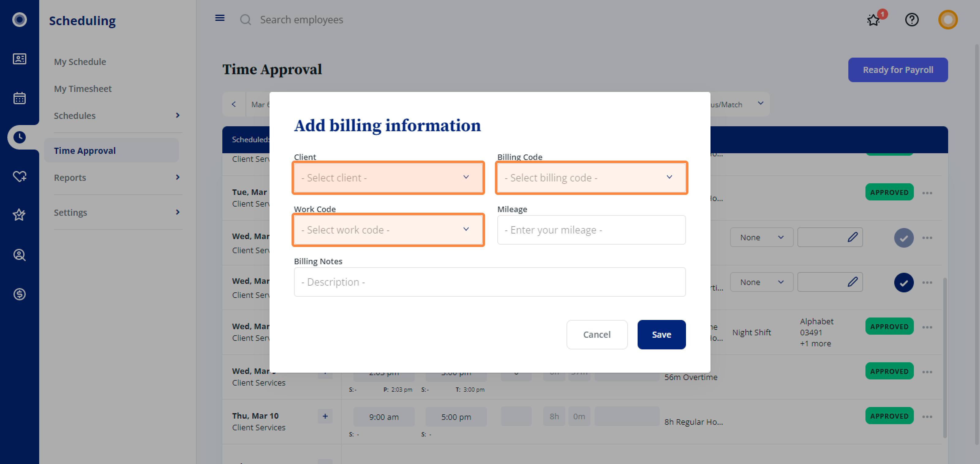Open the employee ID card sidebar icon
This screenshot has height=464, width=980.
(19, 59)
